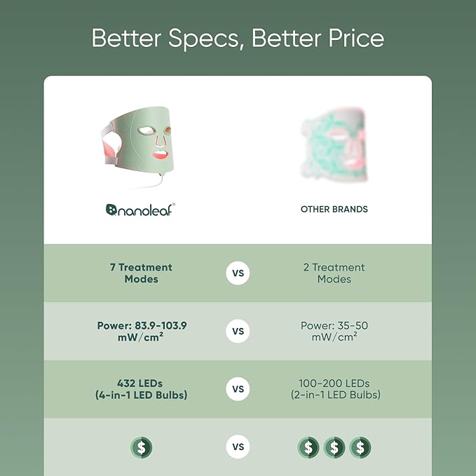Click the Power: 35-50 mW/cm² text

tap(334, 331)
